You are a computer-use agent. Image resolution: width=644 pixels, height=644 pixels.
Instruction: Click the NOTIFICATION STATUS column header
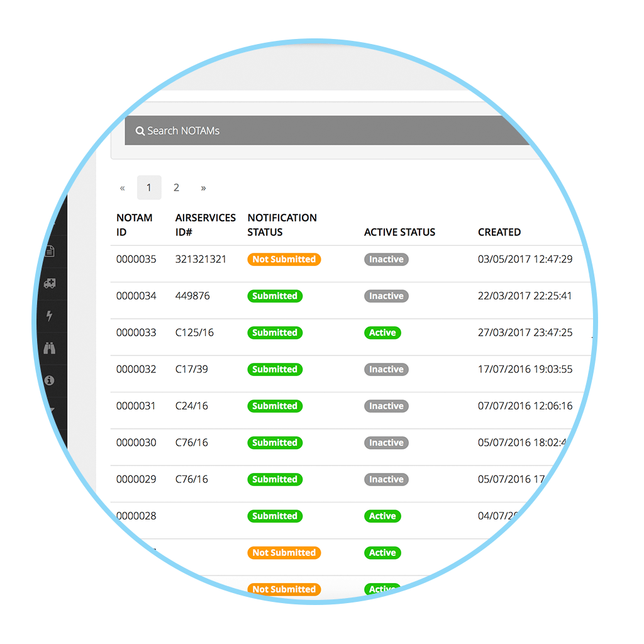(x=282, y=225)
